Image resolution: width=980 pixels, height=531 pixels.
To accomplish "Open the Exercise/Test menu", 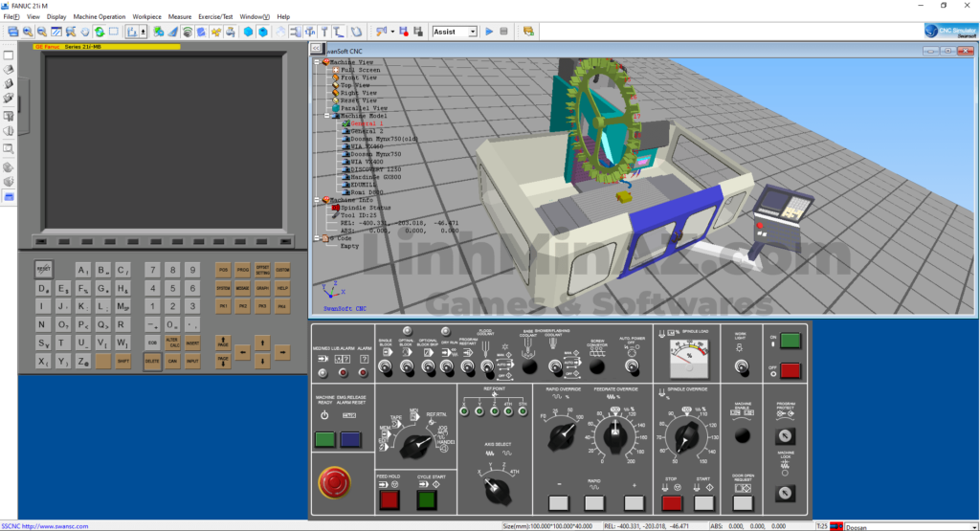I will [x=215, y=17].
